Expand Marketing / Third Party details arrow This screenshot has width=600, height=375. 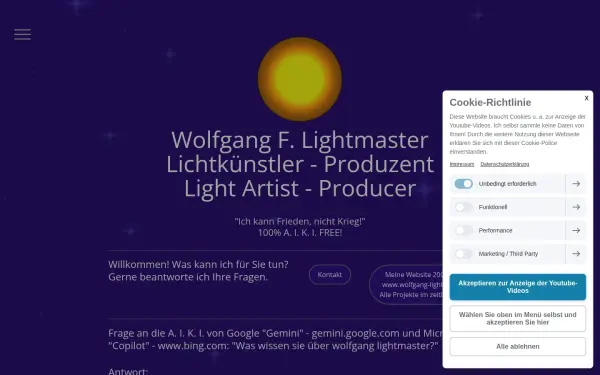(x=576, y=254)
